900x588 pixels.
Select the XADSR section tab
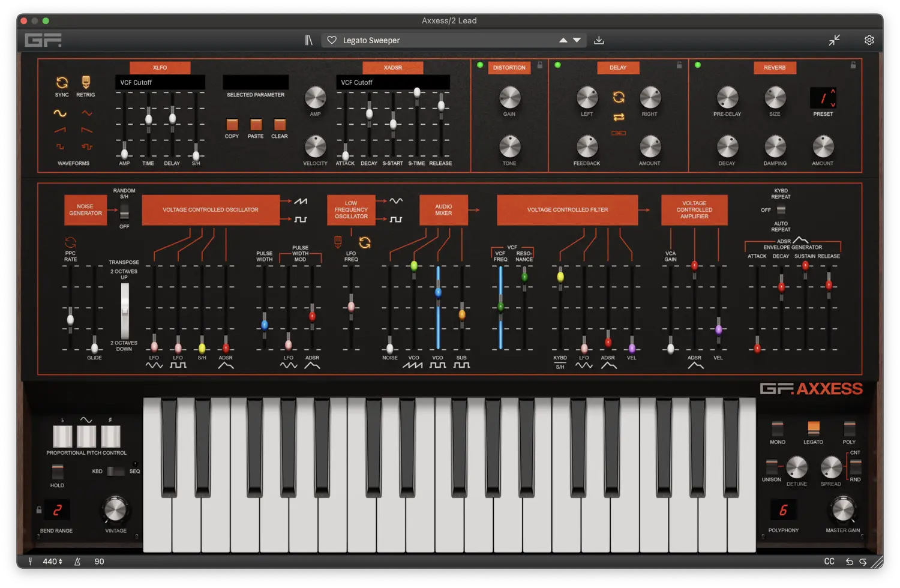[392, 68]
